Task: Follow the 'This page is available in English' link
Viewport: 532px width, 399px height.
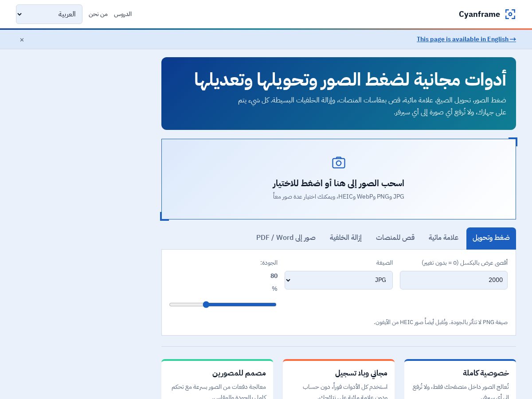Action: (466, 39)
